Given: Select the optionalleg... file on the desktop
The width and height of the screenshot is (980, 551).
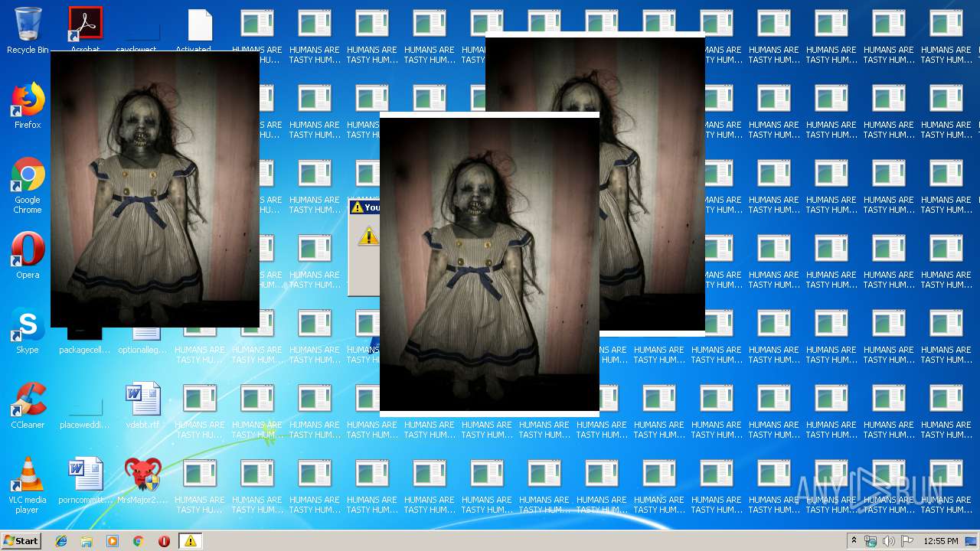Looking at the screenshot, I should pos(142,341).
